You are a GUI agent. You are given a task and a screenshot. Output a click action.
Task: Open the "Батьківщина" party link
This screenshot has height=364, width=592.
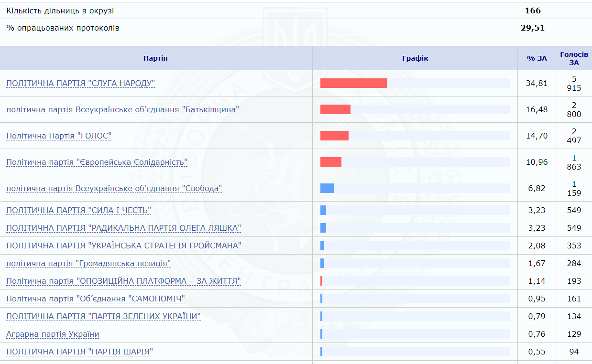pyautogui.click(x=123, y=110)
